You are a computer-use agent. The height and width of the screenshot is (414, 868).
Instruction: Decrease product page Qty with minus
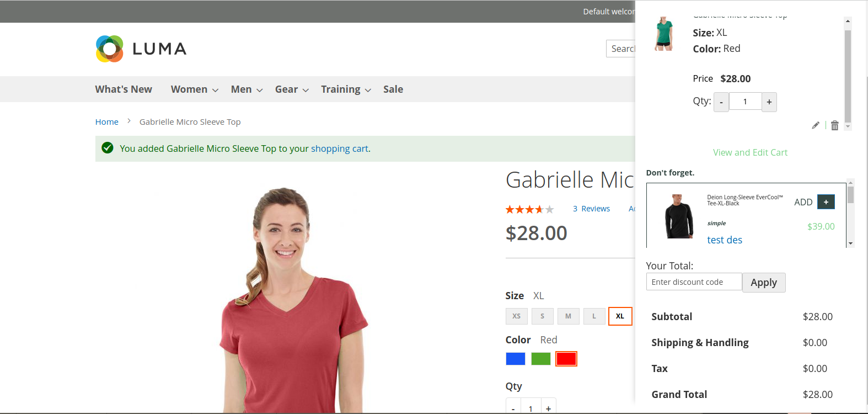[x=513, y=407]
